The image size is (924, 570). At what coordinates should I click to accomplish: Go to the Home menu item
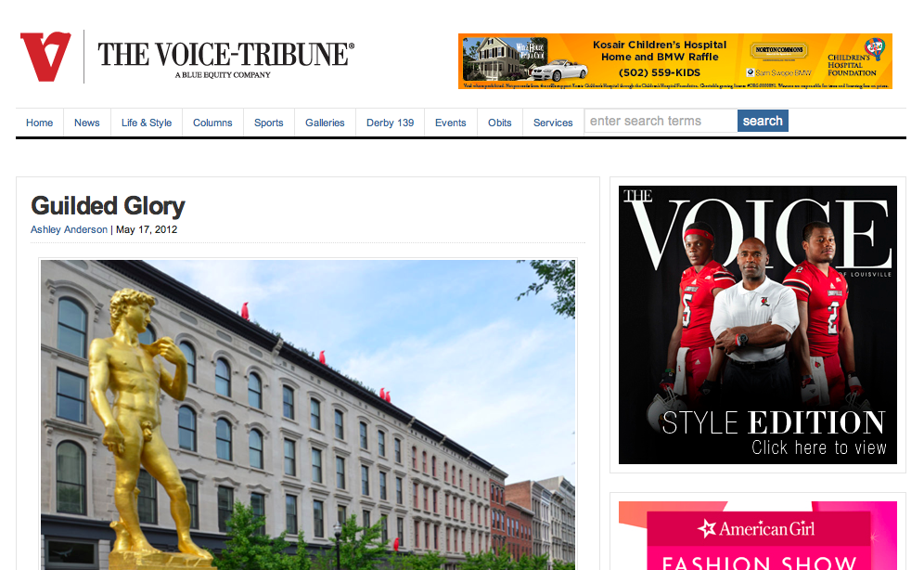tap(40, 123)
